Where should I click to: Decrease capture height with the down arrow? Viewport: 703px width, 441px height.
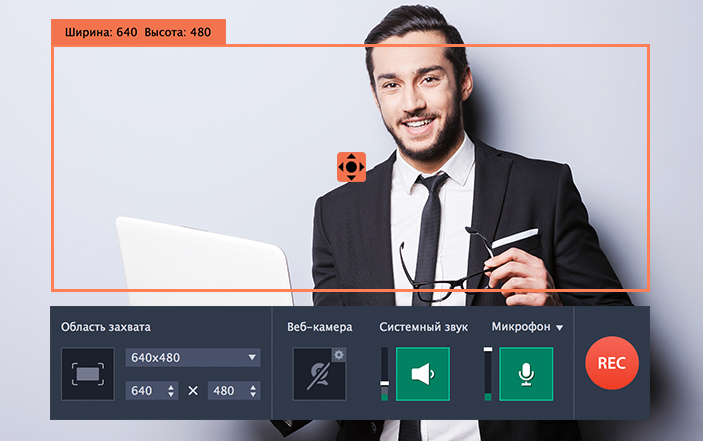(252, 395)
